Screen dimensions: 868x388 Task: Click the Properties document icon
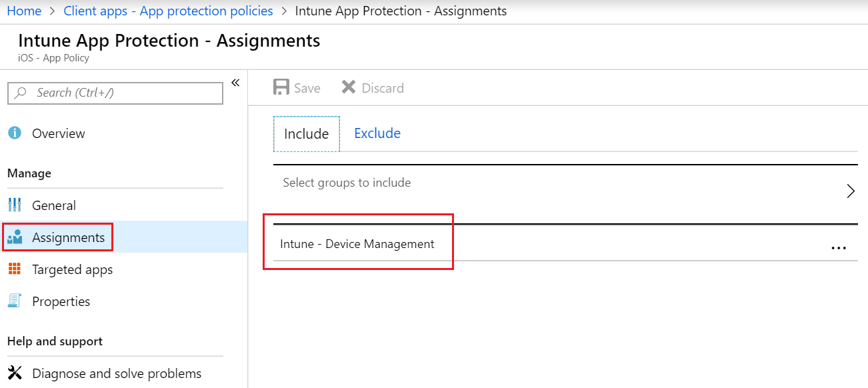point(15,301)
